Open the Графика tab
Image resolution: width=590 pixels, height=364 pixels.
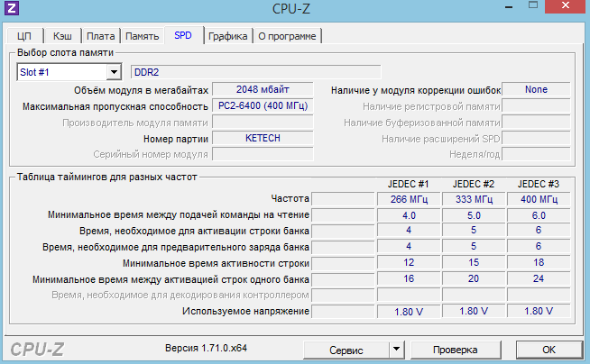click(228, 36)
